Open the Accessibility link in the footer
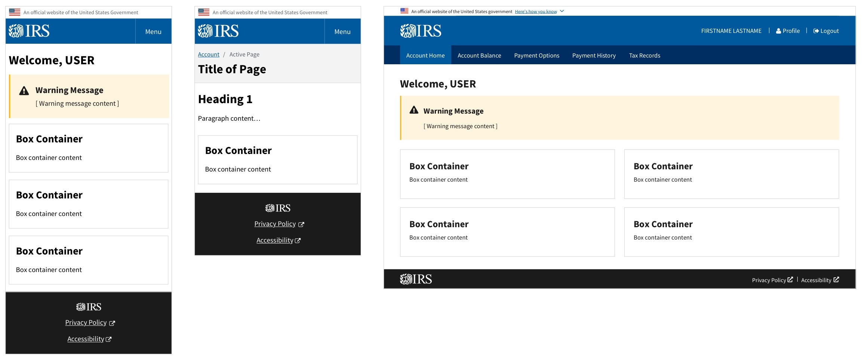Viewport: 868px width, 361px height. pos(817,280)
